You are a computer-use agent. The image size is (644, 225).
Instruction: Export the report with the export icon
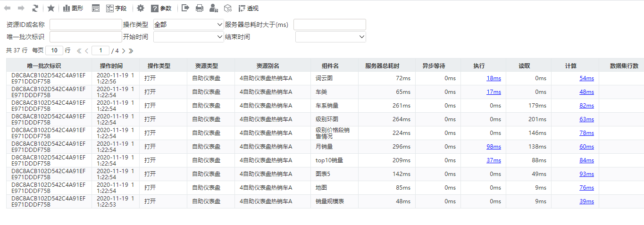coord(185,8)
